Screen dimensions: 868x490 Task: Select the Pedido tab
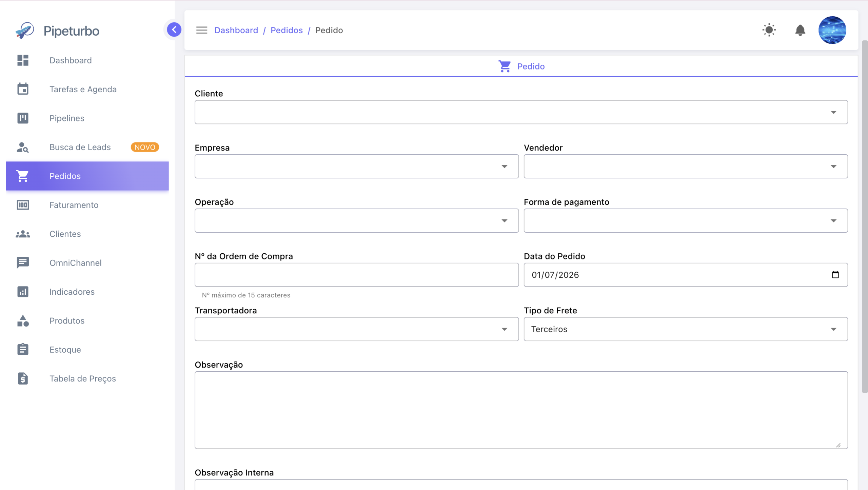tap(521, 66)
